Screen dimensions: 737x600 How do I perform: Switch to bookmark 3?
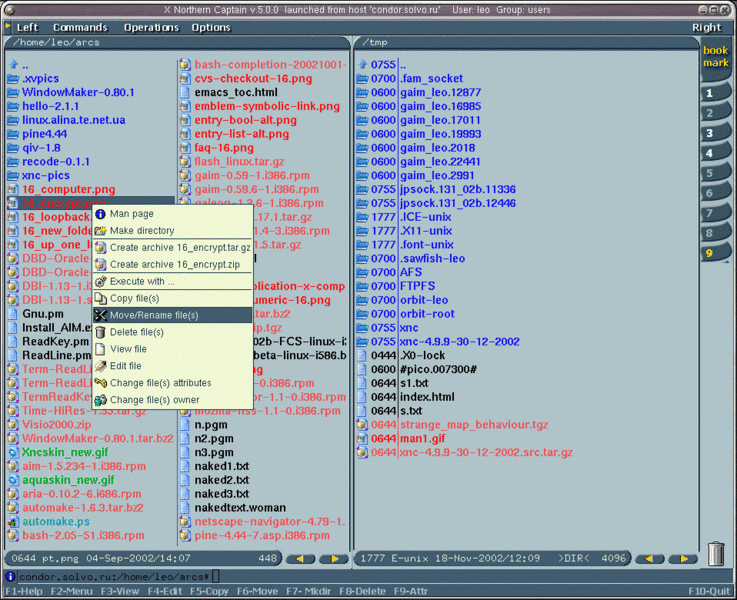[715, 133]
